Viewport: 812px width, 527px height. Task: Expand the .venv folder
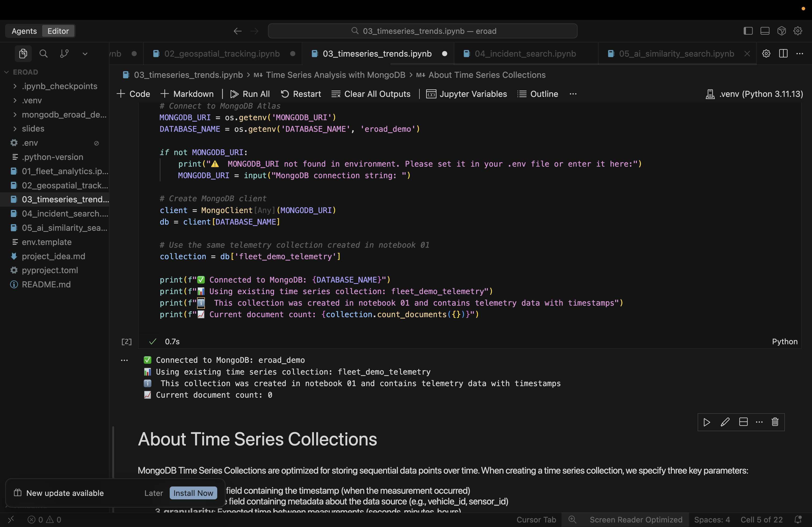coord(31,100)
